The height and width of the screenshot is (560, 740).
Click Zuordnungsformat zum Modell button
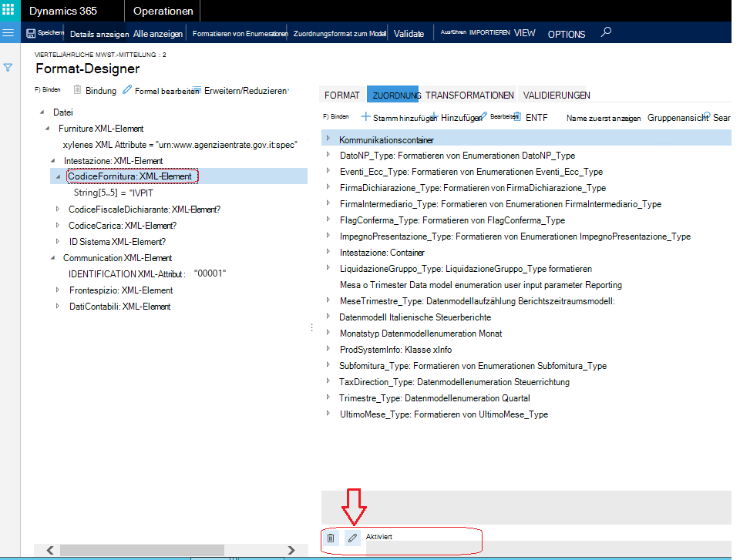click(x=339, y=33)
